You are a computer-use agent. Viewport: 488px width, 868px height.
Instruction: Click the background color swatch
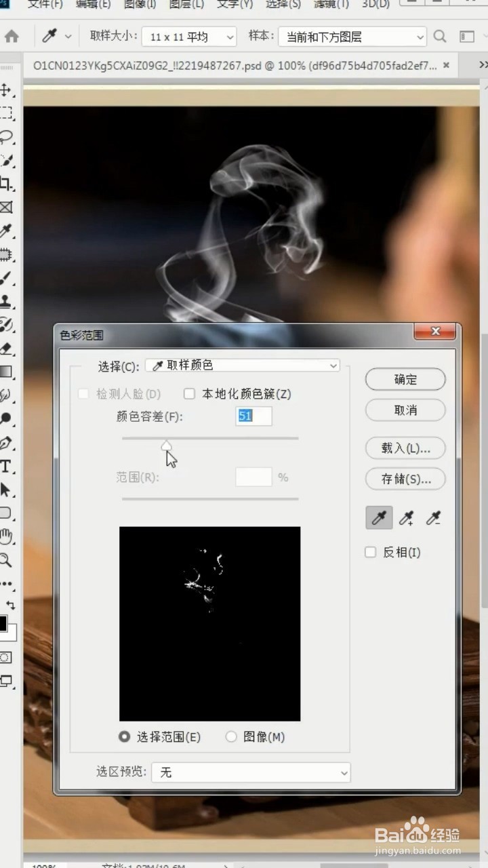click(11, 633)
